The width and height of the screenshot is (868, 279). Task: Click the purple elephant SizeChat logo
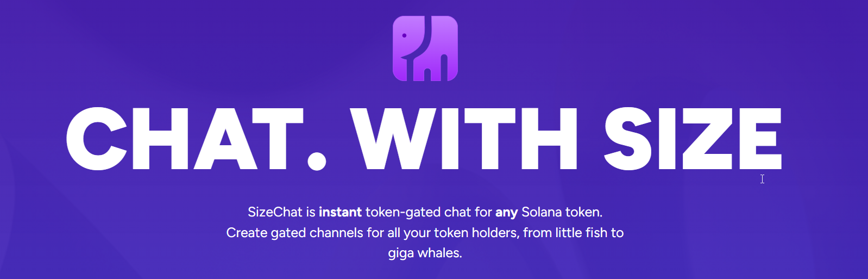click(425, 48)
